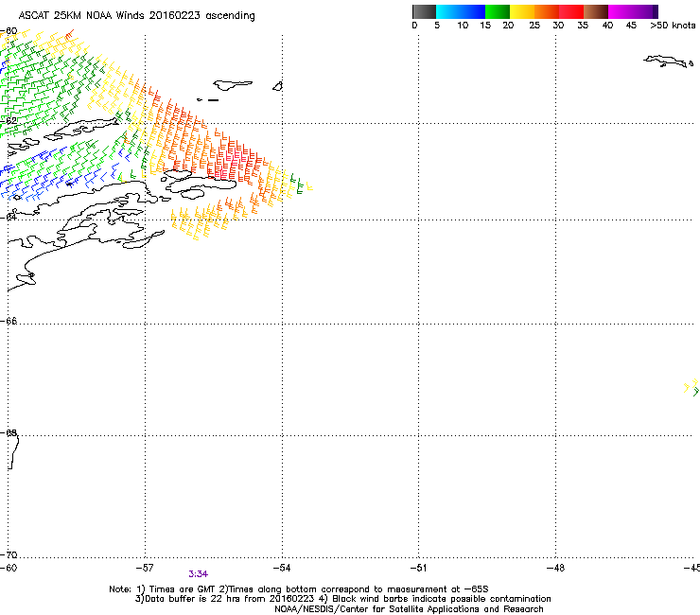700x615 pixels.
Task: Click the purple '3:34' pass time label
Action: [x=199, y=574]
